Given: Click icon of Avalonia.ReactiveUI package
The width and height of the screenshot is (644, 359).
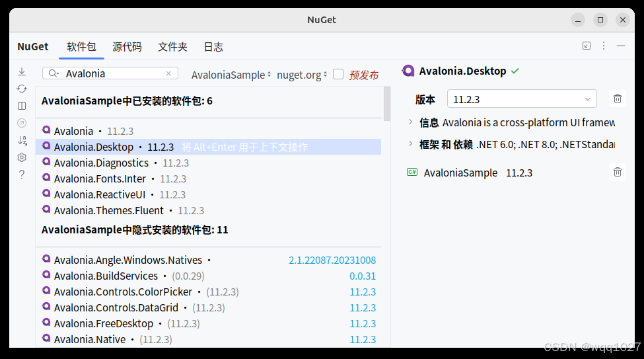Looking at the screenshot, I should (46, 193).
